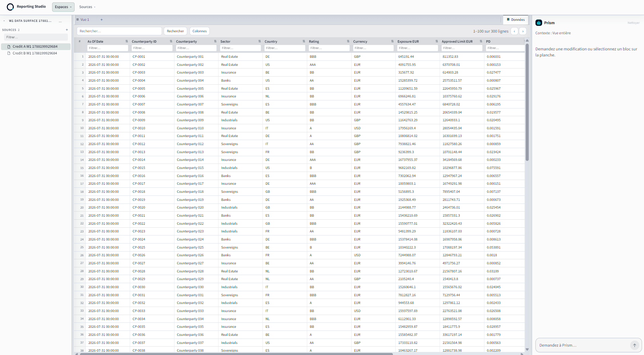Filter the Exposure EUR column

418,48
